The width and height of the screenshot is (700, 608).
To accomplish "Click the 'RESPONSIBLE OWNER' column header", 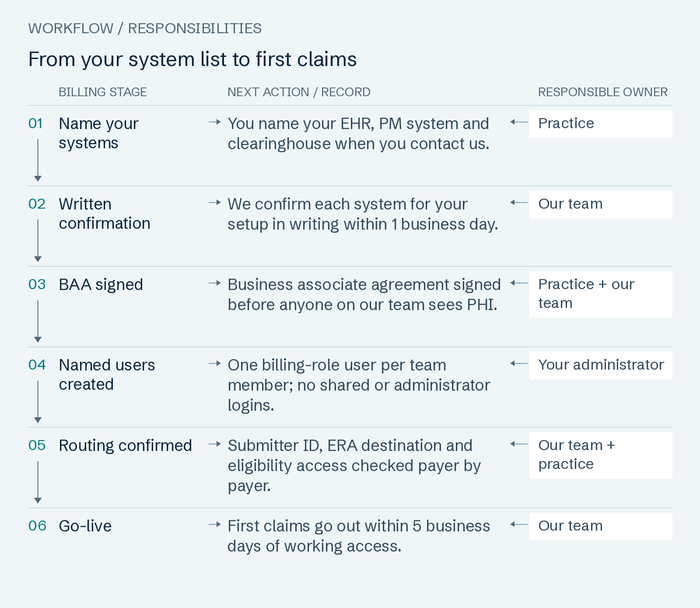I will 603,92.
